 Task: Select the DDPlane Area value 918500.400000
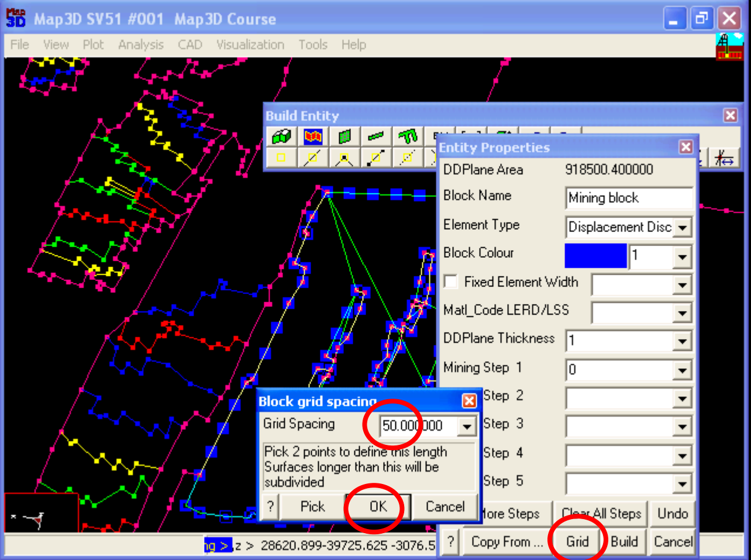(x=609, y=170)
